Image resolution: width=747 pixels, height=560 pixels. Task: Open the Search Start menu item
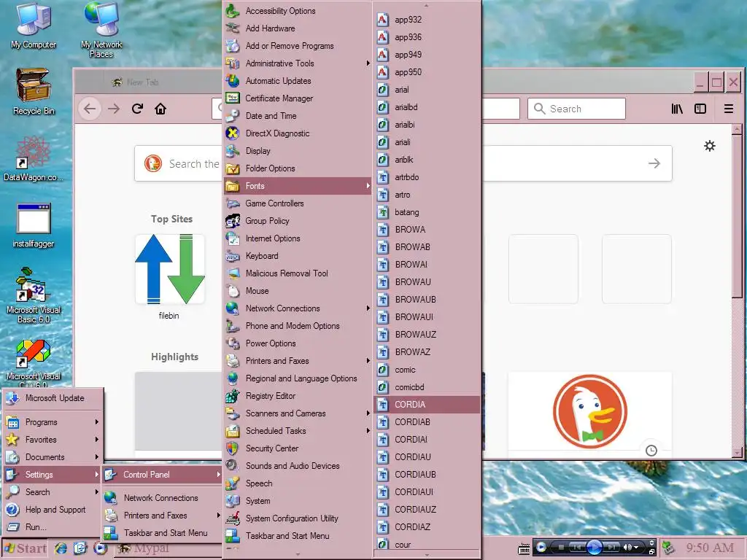53,492
